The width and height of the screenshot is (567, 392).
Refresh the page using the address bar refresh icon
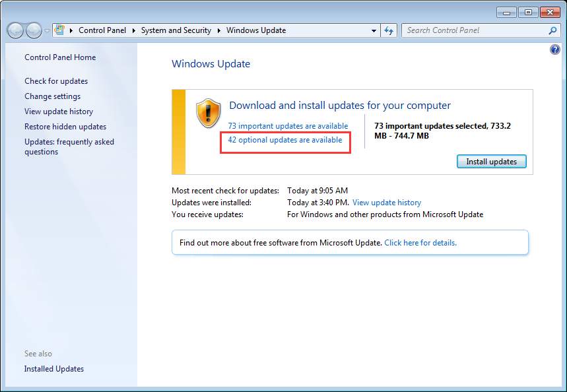coord(389,30)
